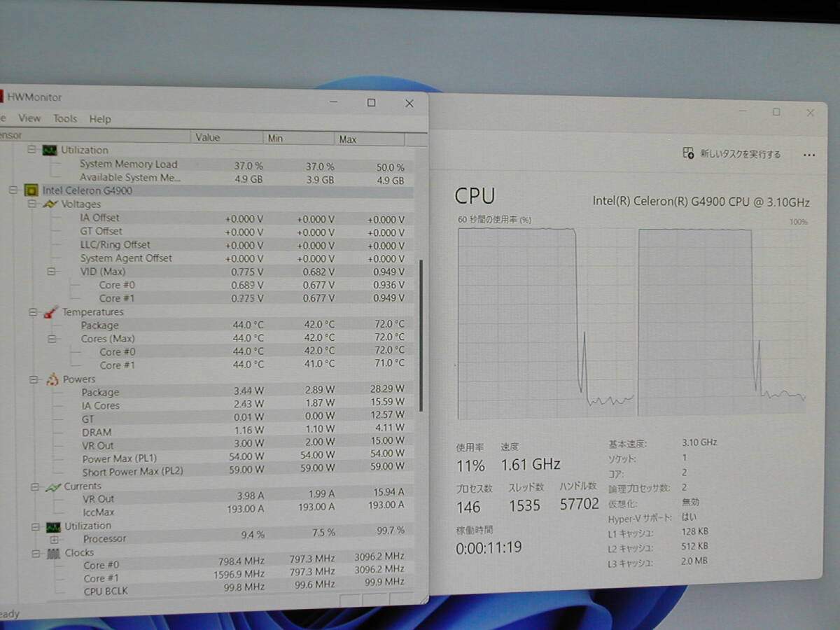The width and height of the screenshot is (840, 630).
Task: Maximize the Task Manager window
Action: pyautogui.click(x=776, y=112)
